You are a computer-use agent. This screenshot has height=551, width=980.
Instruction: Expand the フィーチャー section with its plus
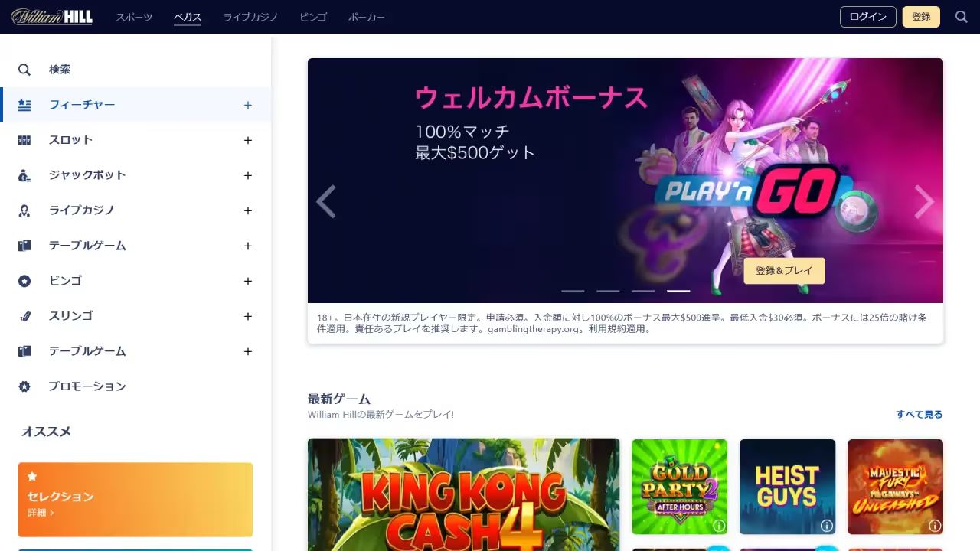[247, 105]
